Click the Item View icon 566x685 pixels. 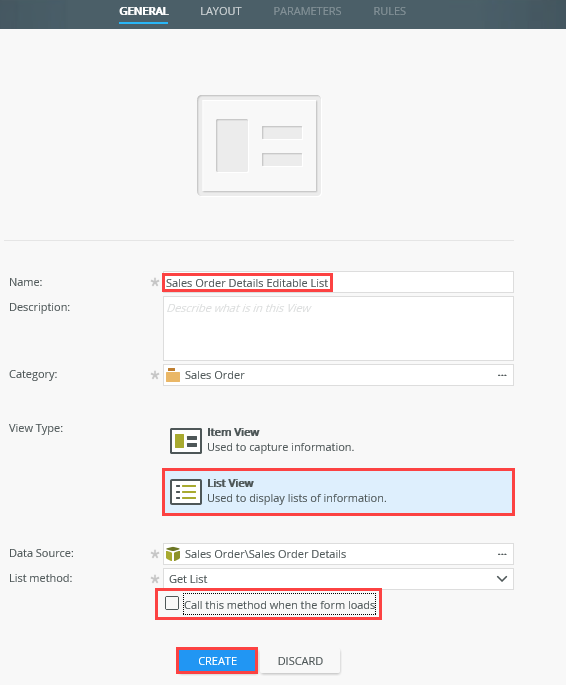[186, 441]
